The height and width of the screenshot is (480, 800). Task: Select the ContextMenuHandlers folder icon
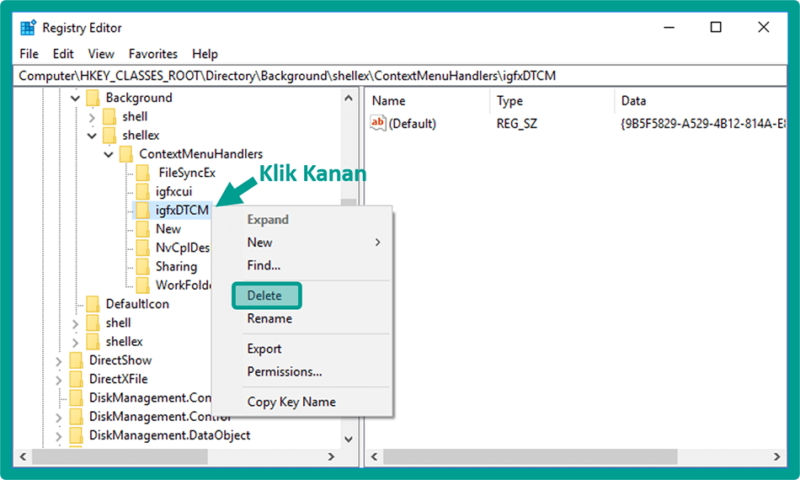click(126, 154)
